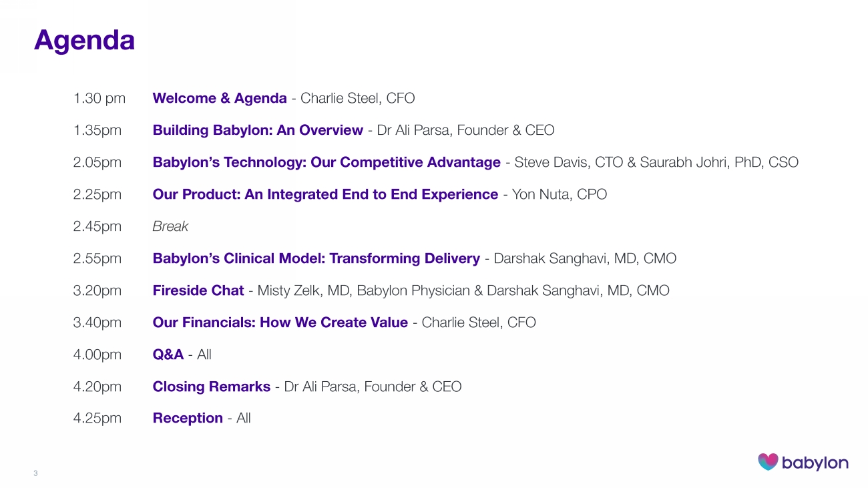Open the Closing Remarks item
The image size is (868, 488).
point(211,387)
